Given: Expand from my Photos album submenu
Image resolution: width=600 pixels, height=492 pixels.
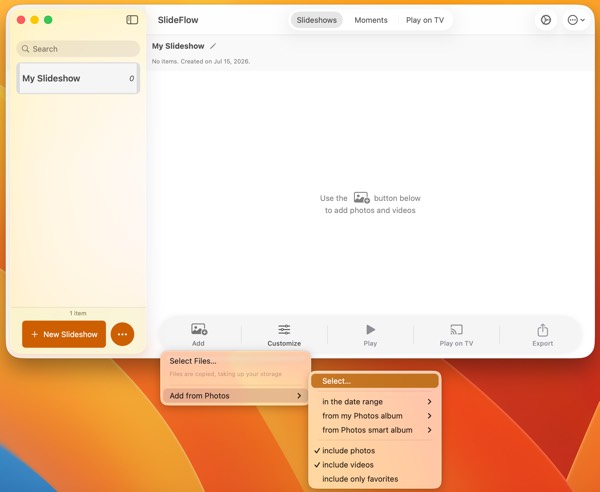Looking at the screenshot, I should pos(375,416).
